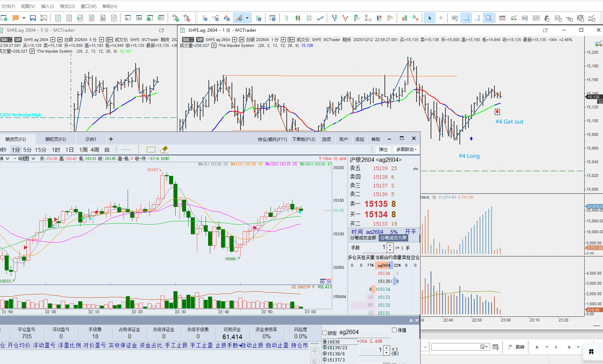Open the chat bubble dropdown arrow
This screenshot has width=603, height=364.
pos(24,18)
